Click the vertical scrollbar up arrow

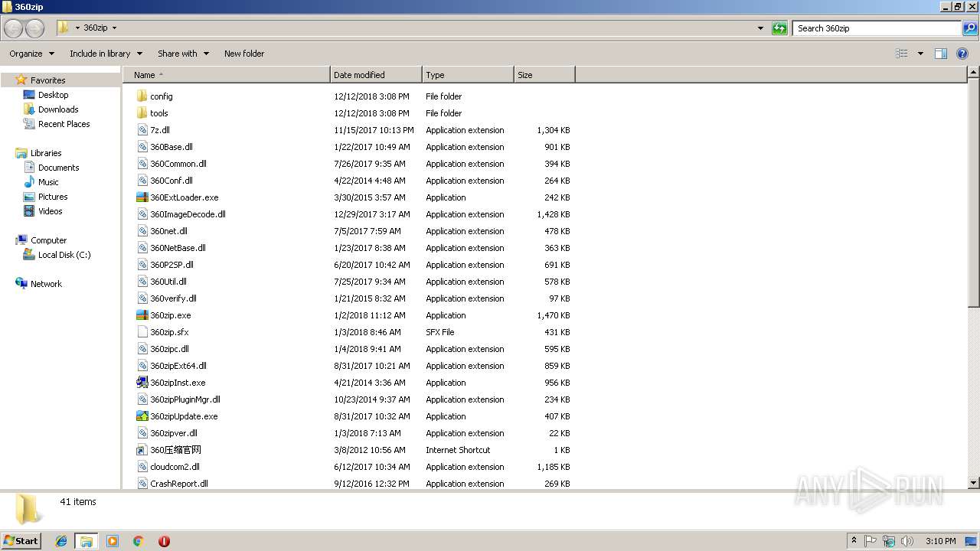click(x=974, y=73)
